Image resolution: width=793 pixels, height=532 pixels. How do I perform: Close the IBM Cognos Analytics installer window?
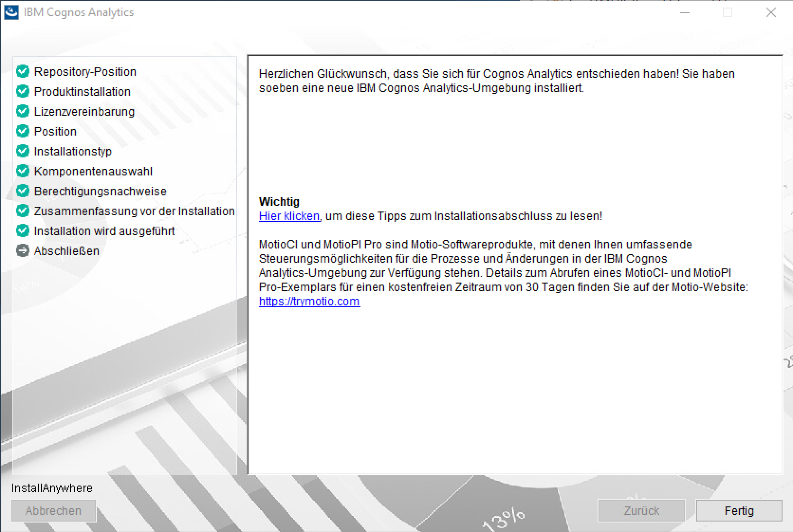771,13
